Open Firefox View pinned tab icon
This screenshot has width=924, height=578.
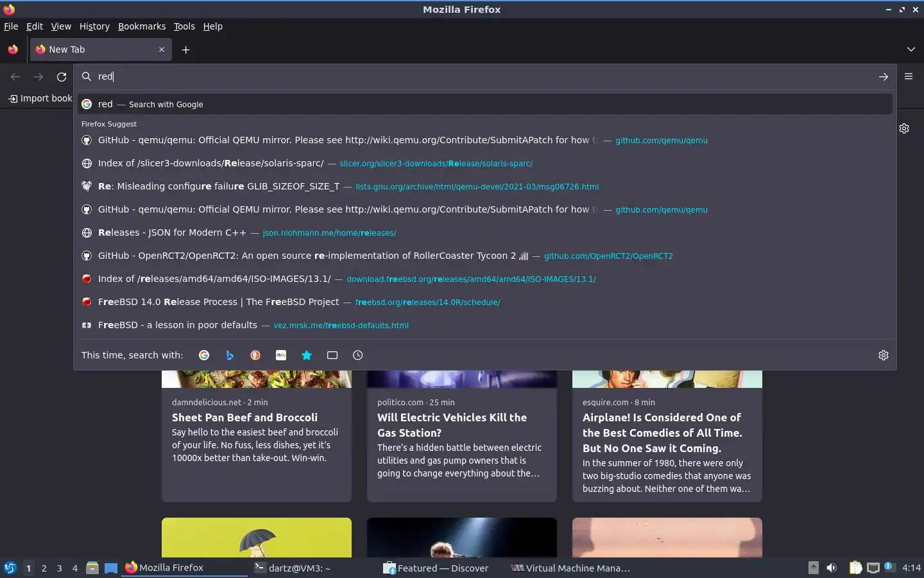13,49
